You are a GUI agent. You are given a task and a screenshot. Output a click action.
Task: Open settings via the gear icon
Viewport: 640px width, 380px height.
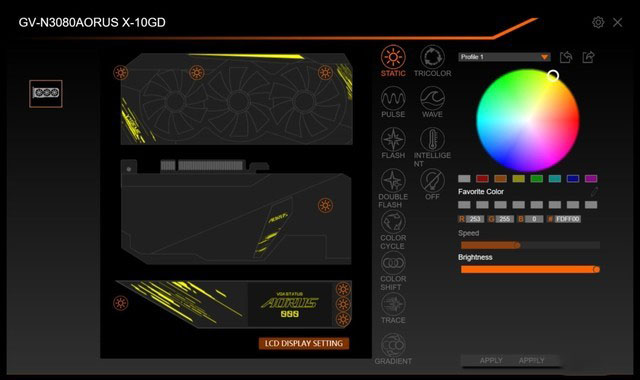pos(598,22)
